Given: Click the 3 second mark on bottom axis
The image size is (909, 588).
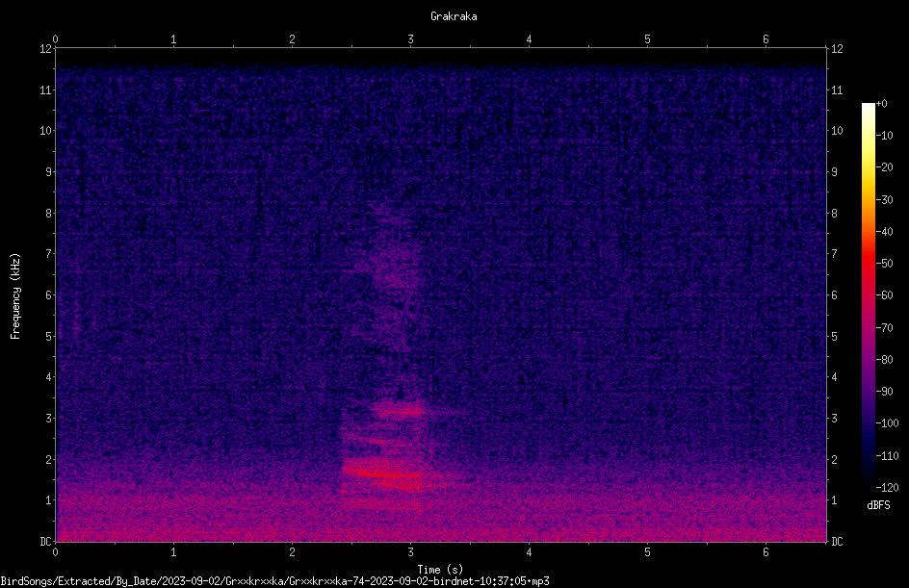Looking at the screenshot, I should (410, 552).
